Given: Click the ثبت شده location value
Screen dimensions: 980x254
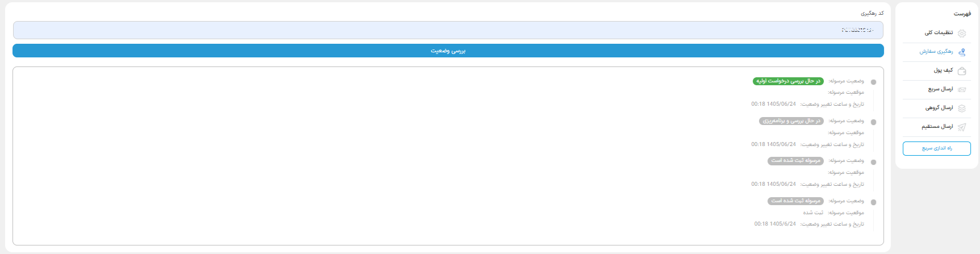Looking at the screenshot, I should [813, 213].
